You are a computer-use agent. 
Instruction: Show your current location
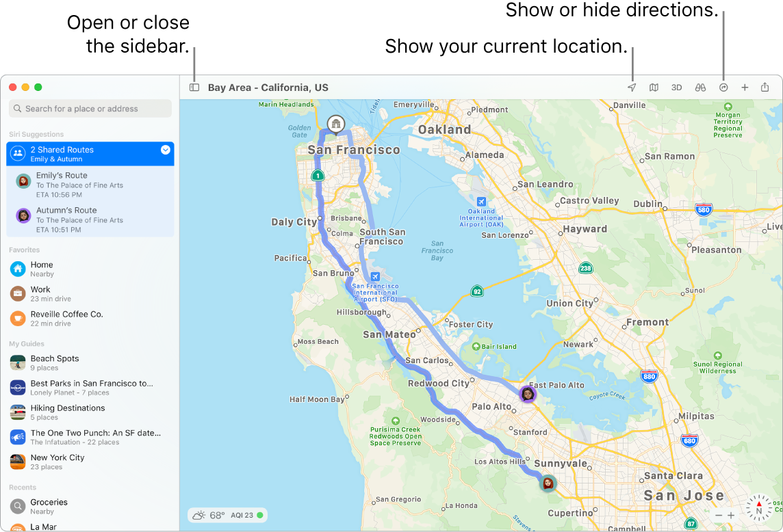coord(632,88)
